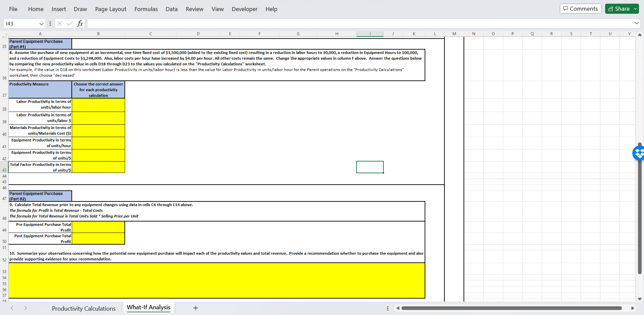The height and width of the screenshot is (315, 644).
Task: Click the Cancel (X) icon in formula bar
Action: click(59, 23)
